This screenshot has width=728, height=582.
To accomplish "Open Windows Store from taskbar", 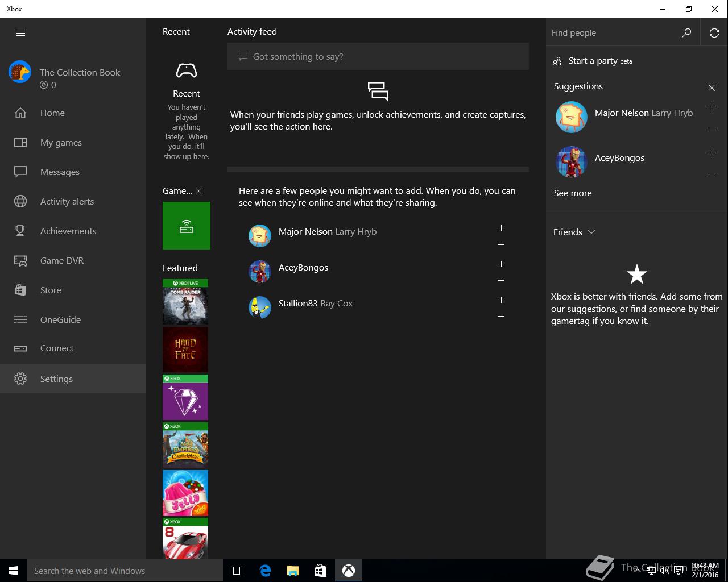I will [x=321, y=571].
